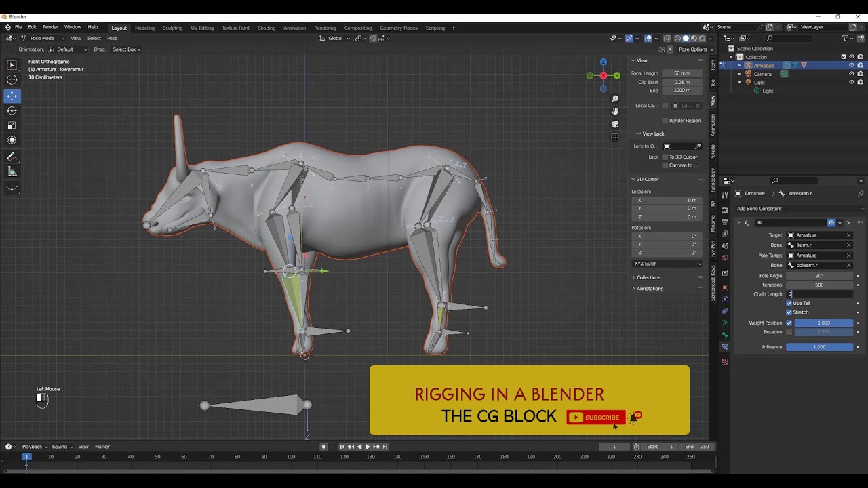Select the Select Box tool
The image size is (868, 488).
coord(12,65)
